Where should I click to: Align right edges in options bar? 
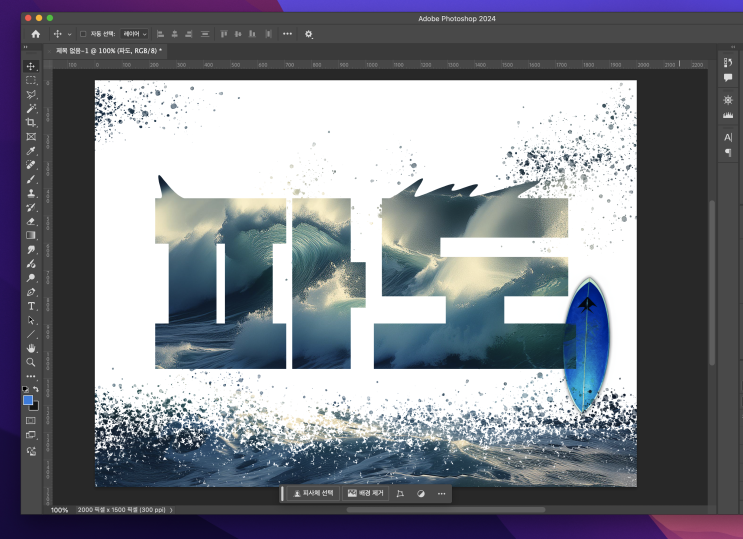pos(189,34)
